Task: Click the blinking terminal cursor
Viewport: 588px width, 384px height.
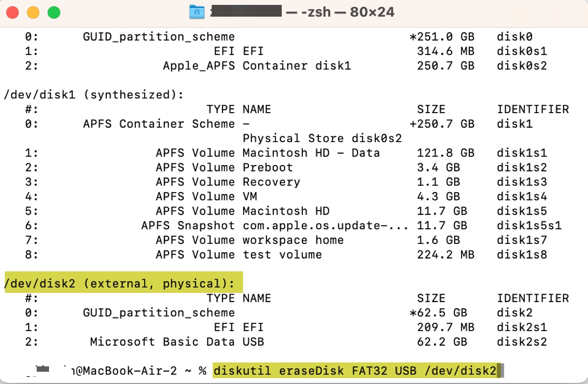Action: pos(501,371)
